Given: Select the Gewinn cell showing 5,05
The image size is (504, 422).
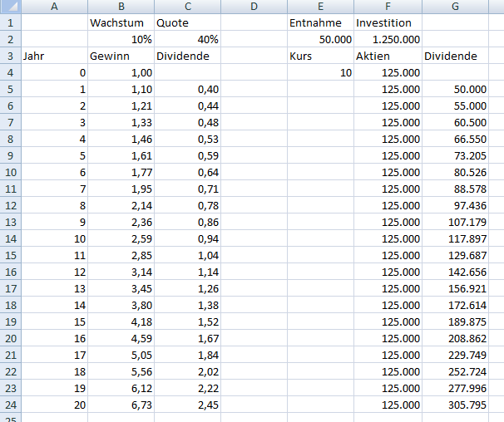Looking at the screenshot, I should click(x=121, y=355).
